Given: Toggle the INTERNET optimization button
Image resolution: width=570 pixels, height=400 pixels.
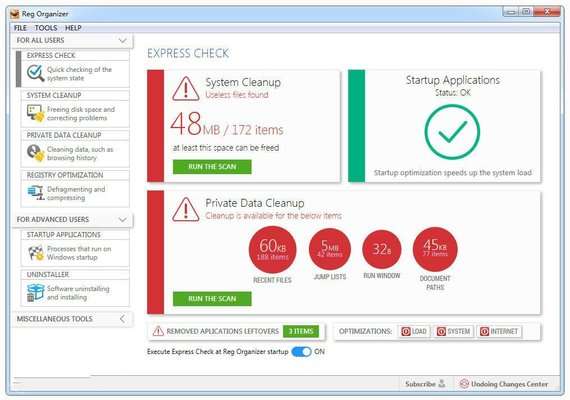Looking at the screenshot, I should 499,331.
